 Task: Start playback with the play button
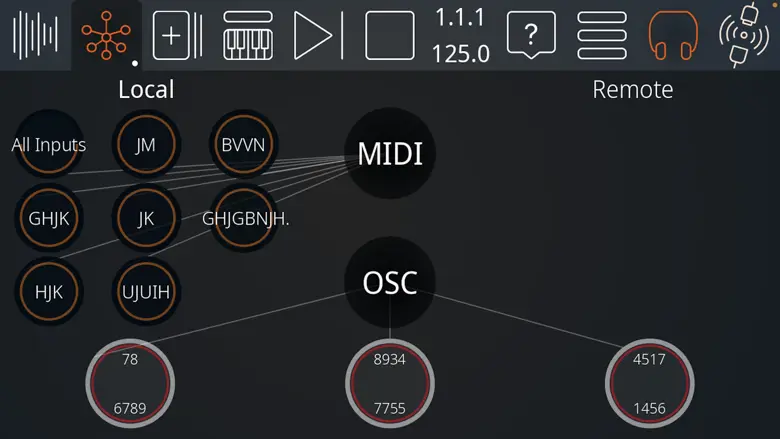tap(318, 35)
